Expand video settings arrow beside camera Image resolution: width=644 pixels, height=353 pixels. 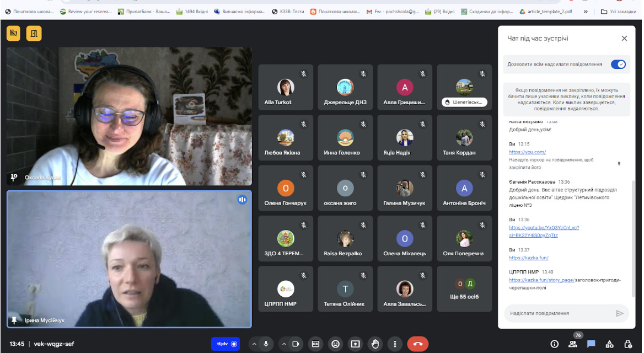pyautogui.click(x=284, y=344)
